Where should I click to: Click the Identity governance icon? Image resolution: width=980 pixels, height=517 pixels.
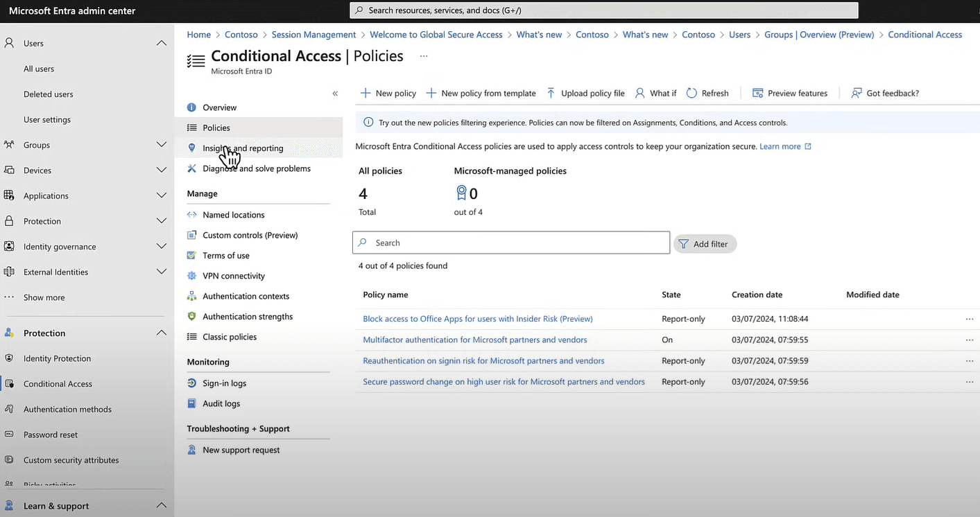pos(9,246)
